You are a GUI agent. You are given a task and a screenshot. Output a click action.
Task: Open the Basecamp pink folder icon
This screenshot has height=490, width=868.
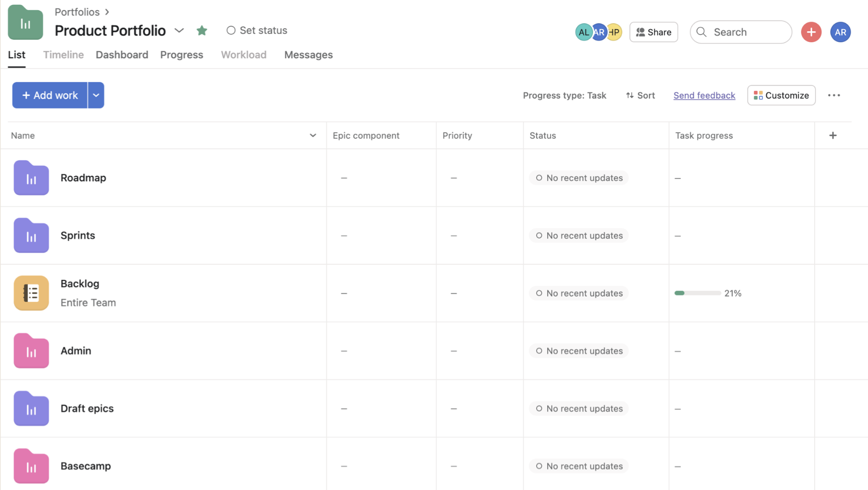pyautogui.click(x=31, y=466)
